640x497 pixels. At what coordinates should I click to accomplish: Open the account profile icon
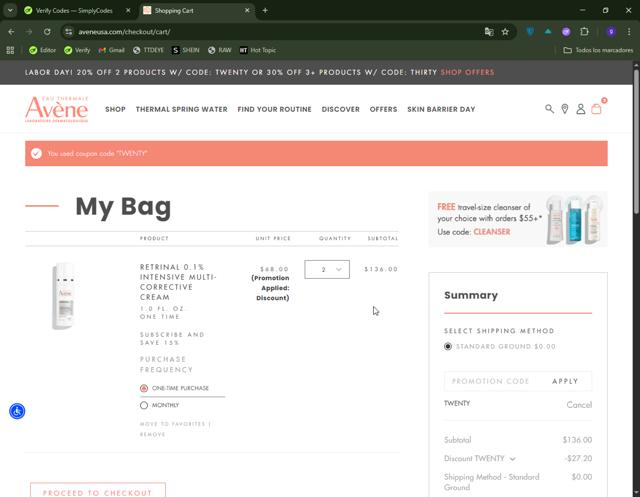tap(580, 109)
